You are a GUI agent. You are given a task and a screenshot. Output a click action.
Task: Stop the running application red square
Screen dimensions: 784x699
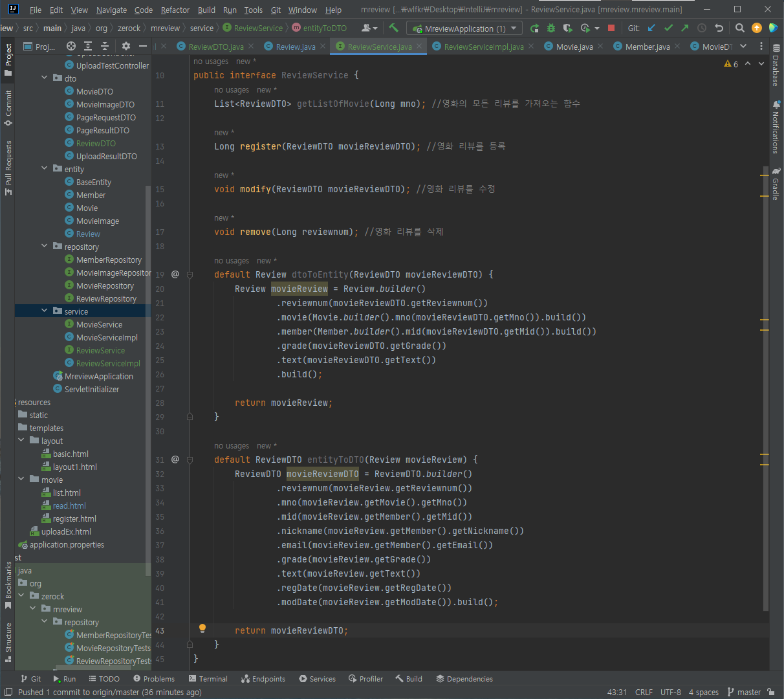(x=611, y=28)
